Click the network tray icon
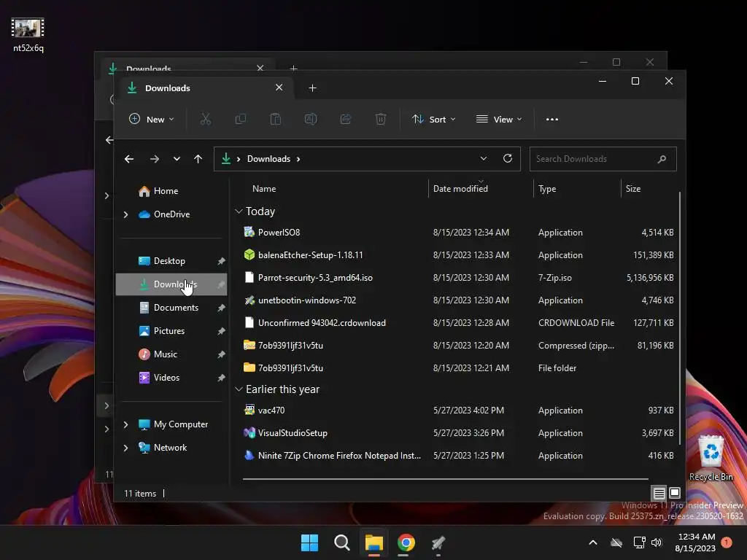This screenshot has width=747, height=560. pyautogui.click(x=639, y=542)
